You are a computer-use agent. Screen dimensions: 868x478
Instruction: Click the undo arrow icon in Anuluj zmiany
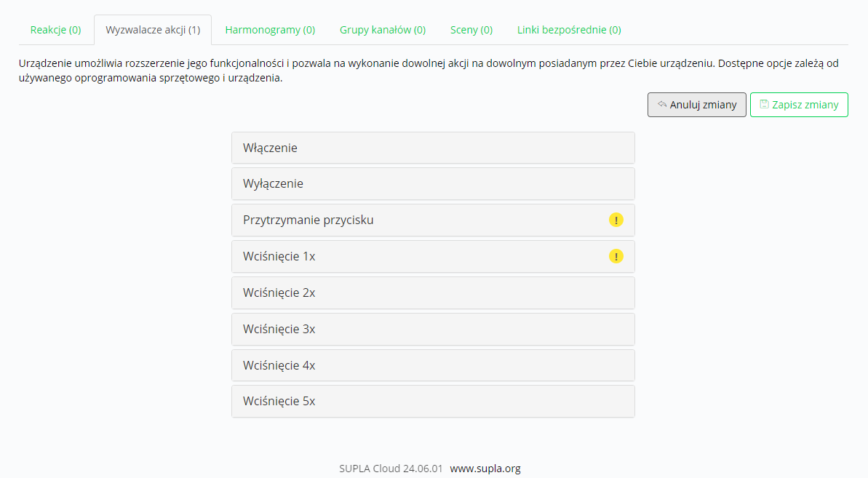pos(661,104)
